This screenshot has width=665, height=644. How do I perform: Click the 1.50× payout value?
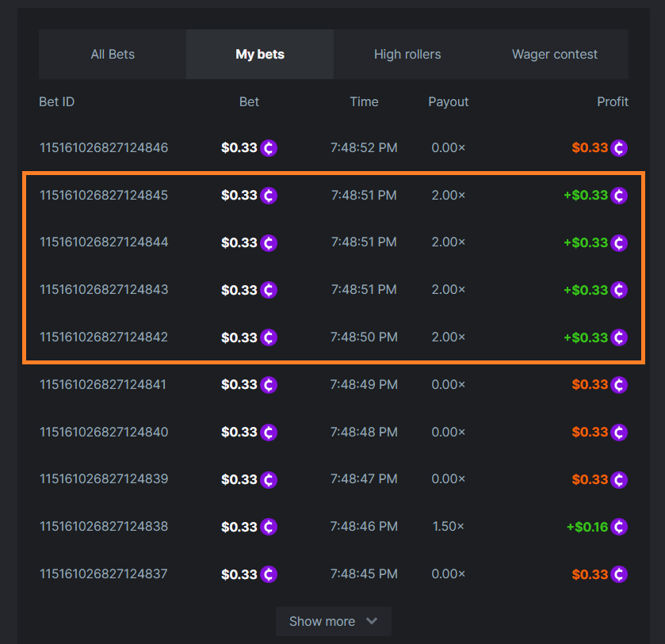point(448,527)
